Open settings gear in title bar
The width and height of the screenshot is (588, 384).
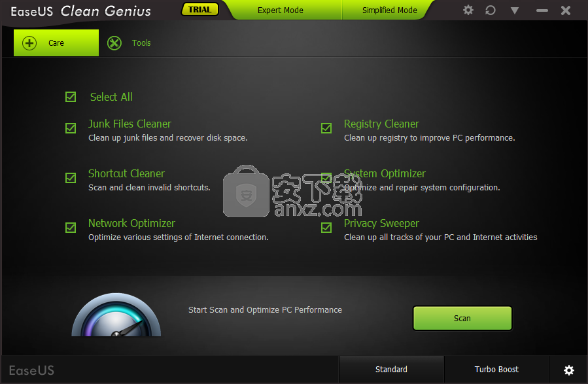point(468,10)
